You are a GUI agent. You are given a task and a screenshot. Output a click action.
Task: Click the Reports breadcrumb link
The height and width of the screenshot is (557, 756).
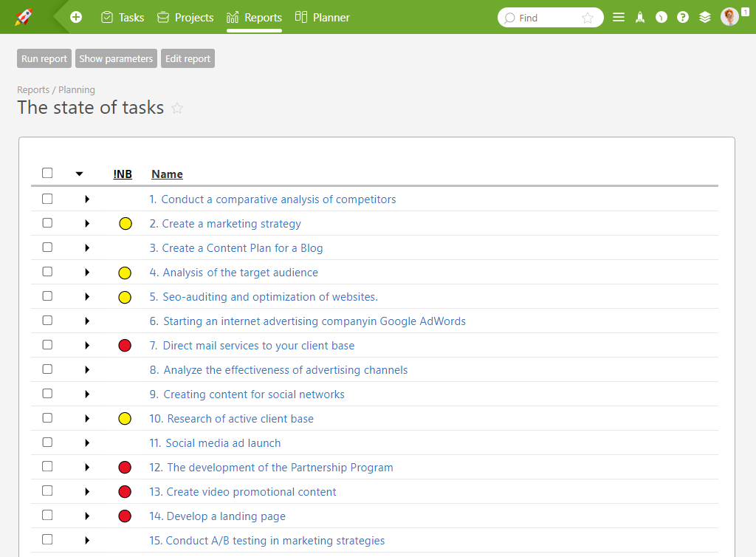click(33, 89)
